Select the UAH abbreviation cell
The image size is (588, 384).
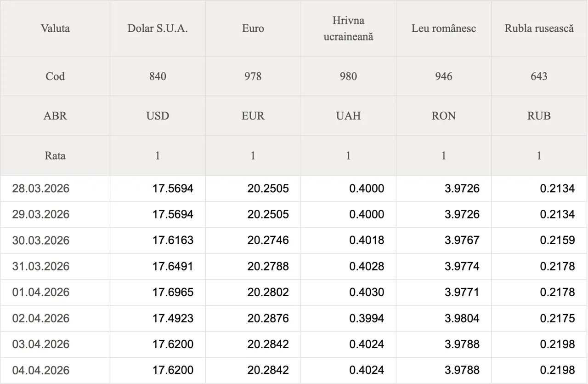pyautogui.click(x=348, y=116)
